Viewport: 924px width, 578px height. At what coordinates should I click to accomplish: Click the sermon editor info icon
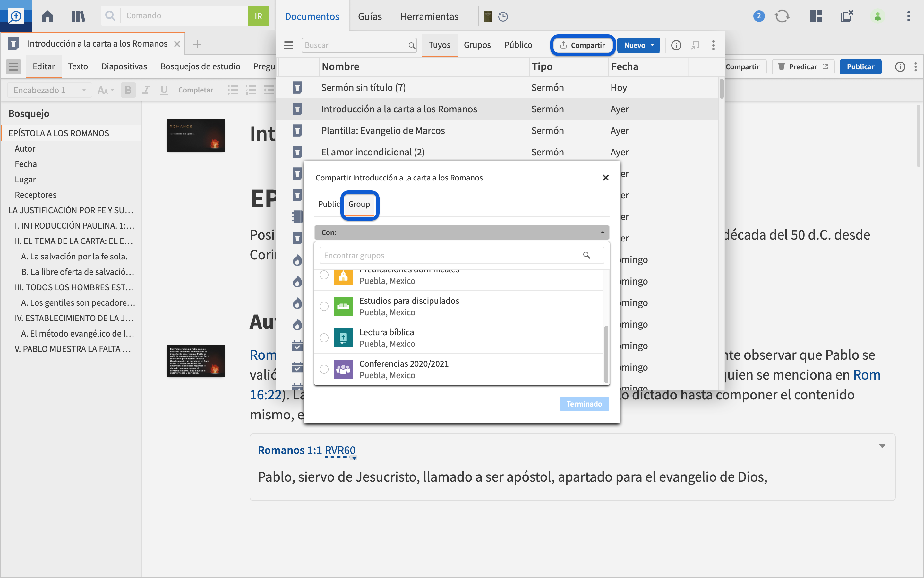pos(900,66)
